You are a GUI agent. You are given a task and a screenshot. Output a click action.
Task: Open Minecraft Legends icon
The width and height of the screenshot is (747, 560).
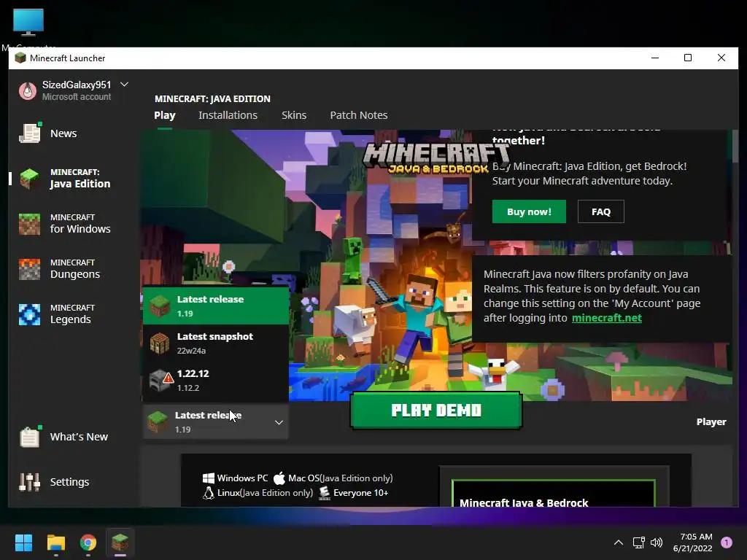pyautogui.click(x=29, y=314)
